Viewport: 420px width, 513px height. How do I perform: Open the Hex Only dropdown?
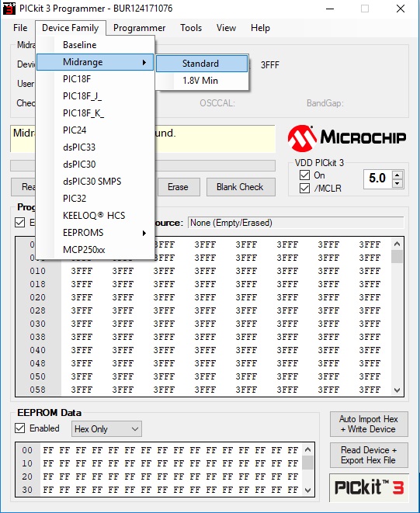[x=106, y=429]
